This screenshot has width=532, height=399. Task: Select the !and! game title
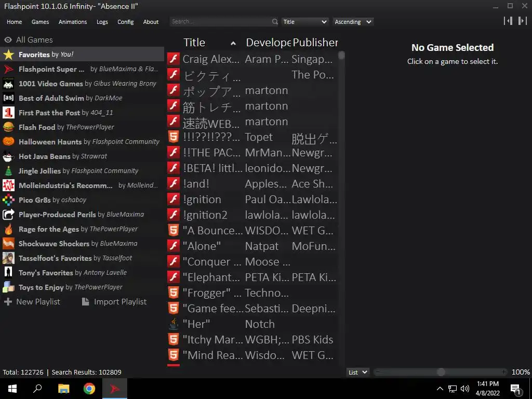[196, 184]
